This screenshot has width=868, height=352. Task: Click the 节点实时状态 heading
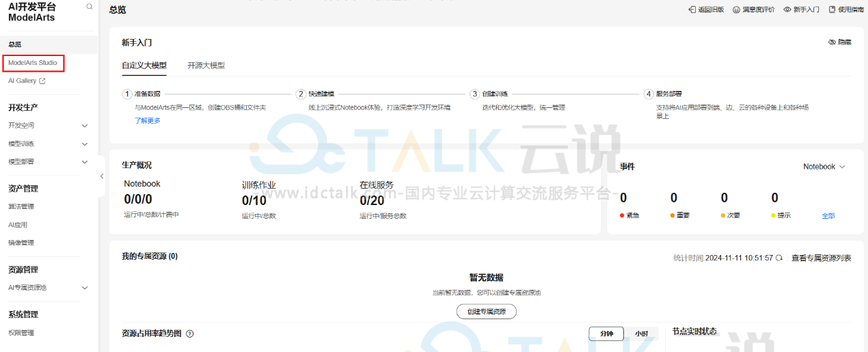(x=694, y=331)
